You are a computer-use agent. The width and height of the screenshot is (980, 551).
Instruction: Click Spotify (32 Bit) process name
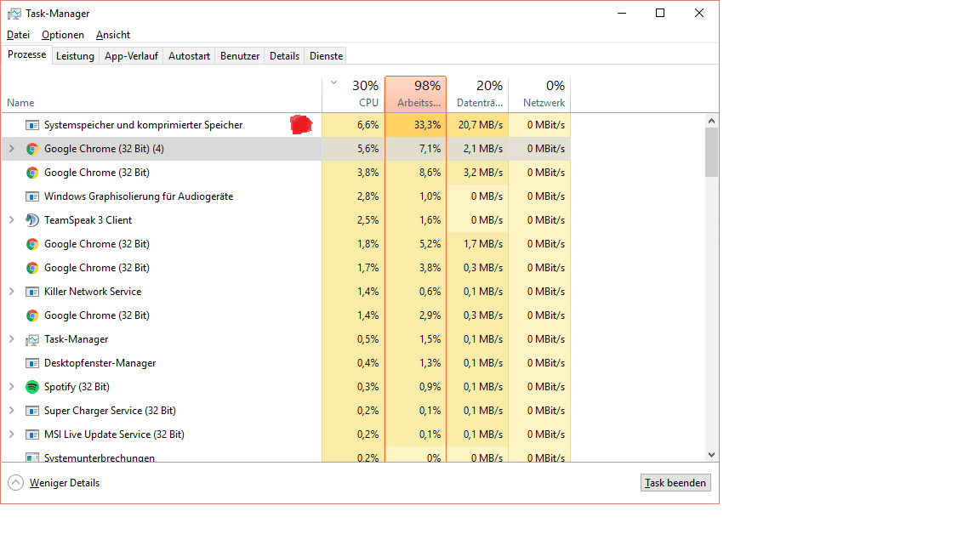77,387
